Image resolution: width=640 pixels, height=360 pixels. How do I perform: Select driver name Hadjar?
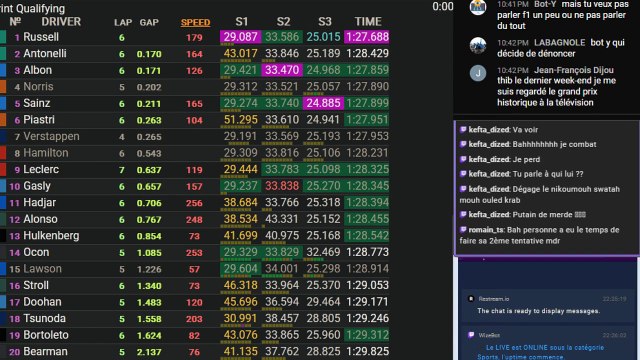pyautogui.click(x=40, y=202)
